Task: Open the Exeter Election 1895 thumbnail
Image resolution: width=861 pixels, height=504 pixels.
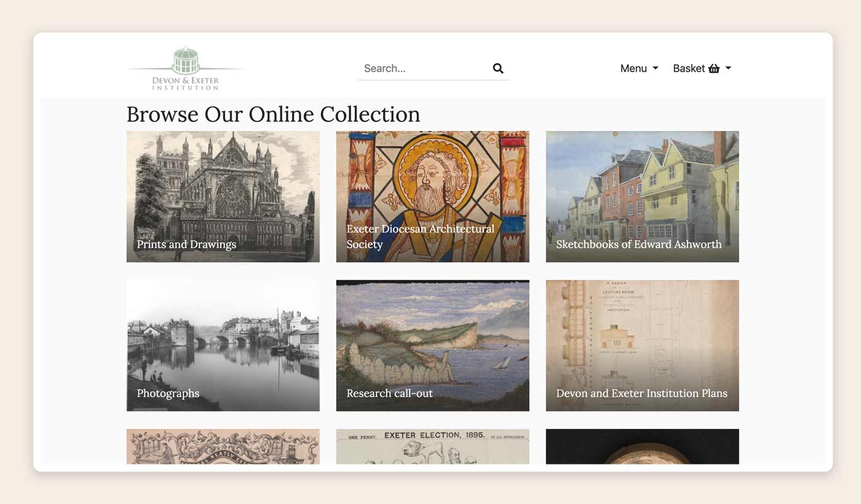Action: pyautogui.click(x=432, y=446)
